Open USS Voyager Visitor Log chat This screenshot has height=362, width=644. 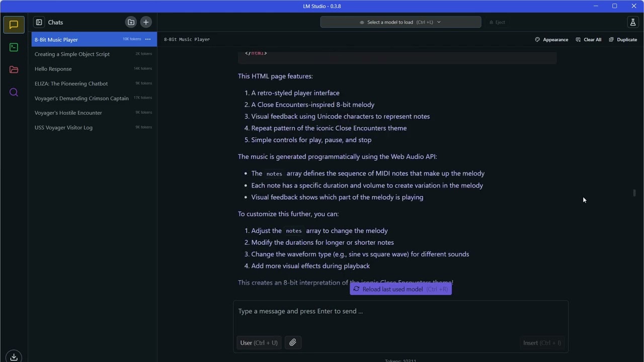(94, 127)
